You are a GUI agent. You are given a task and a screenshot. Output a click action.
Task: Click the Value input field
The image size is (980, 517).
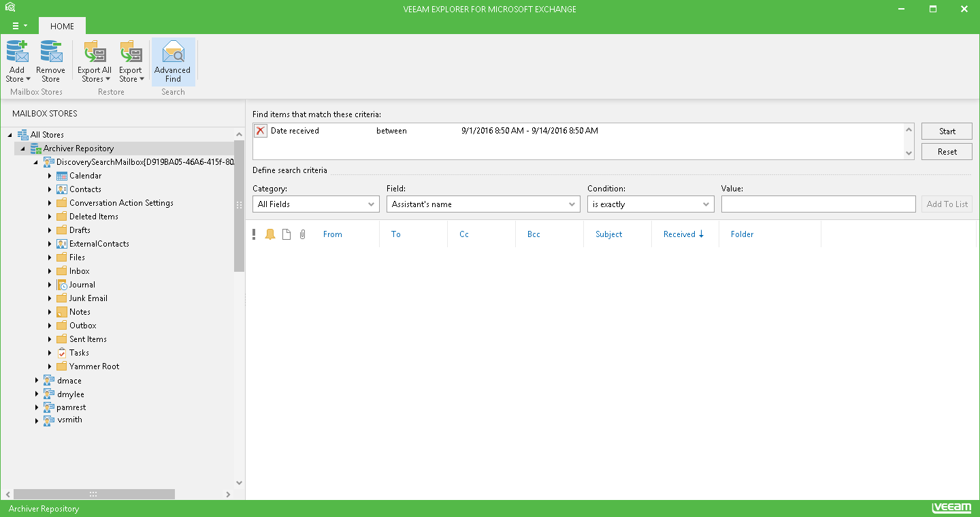tap(818, 204)
